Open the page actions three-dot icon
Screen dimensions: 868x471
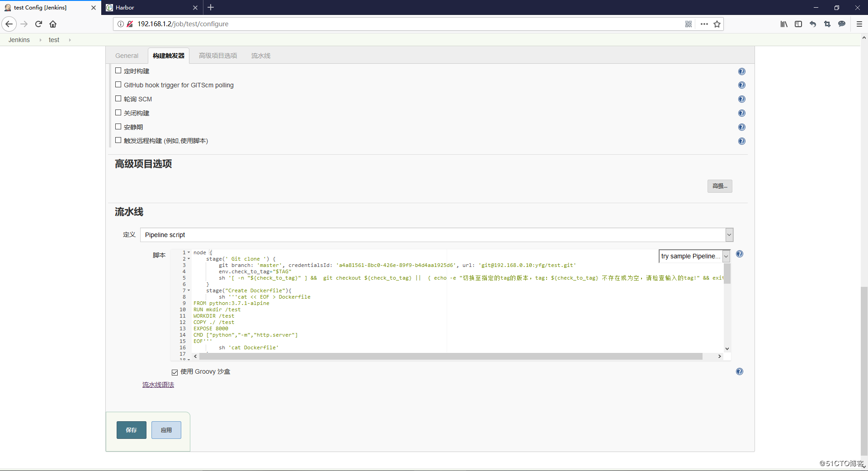tap(704, 24)
